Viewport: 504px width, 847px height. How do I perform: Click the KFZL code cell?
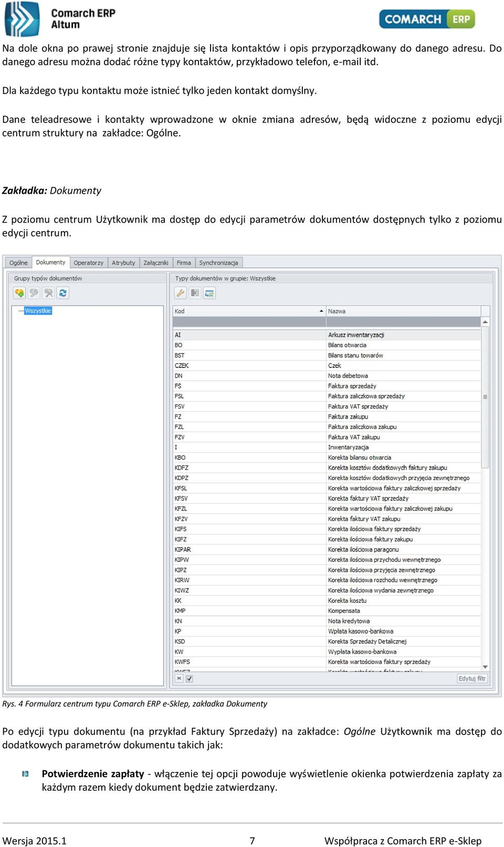(x=249, y=509)
